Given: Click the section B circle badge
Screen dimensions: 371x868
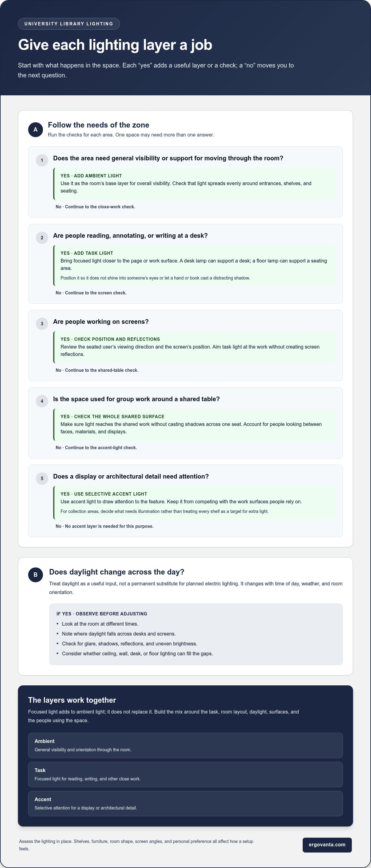Looking at the screenshot, I should click(x=35, y=575).
